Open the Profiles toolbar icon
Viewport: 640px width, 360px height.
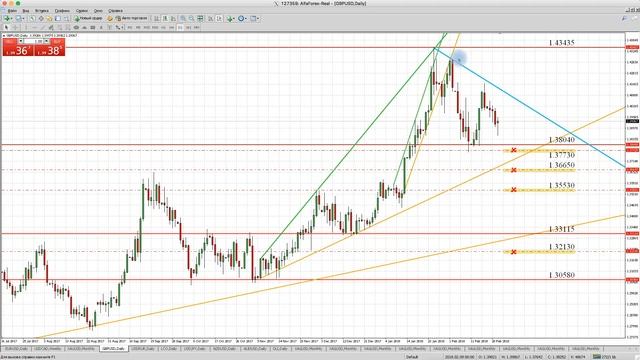(x=19, y=18)
